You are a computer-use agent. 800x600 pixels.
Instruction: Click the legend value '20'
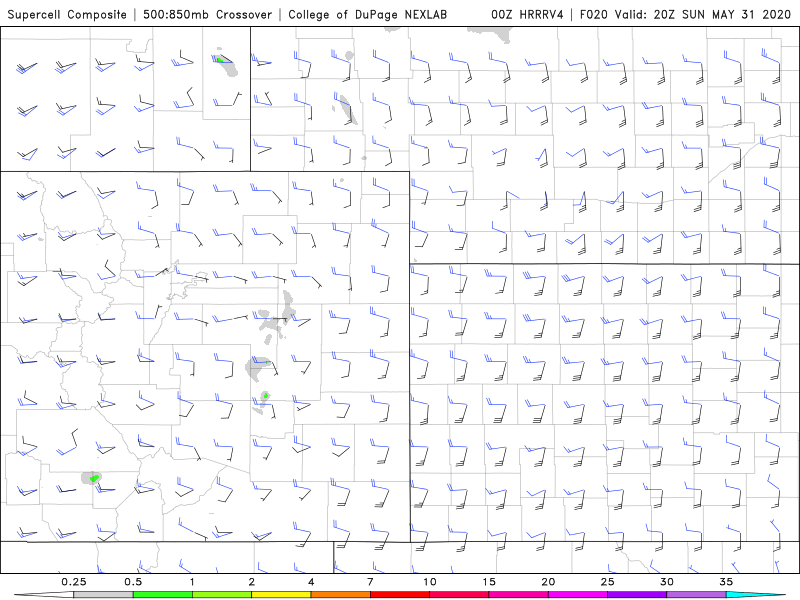click(548, 582)
